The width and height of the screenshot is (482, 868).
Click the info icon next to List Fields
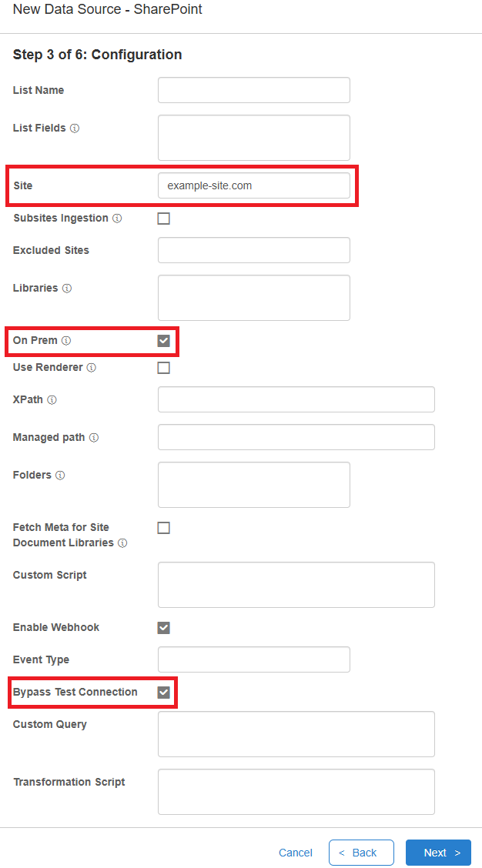click(75, 129)
